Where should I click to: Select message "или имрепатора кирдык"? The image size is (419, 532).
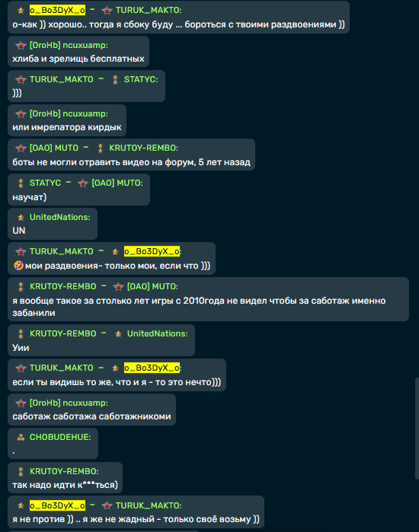pyautogui.click(x=67, y=128)
